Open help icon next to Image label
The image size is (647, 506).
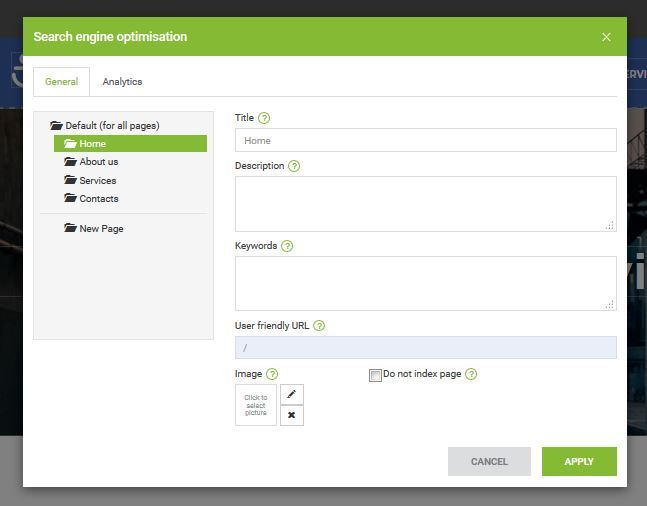click(272, 374)
